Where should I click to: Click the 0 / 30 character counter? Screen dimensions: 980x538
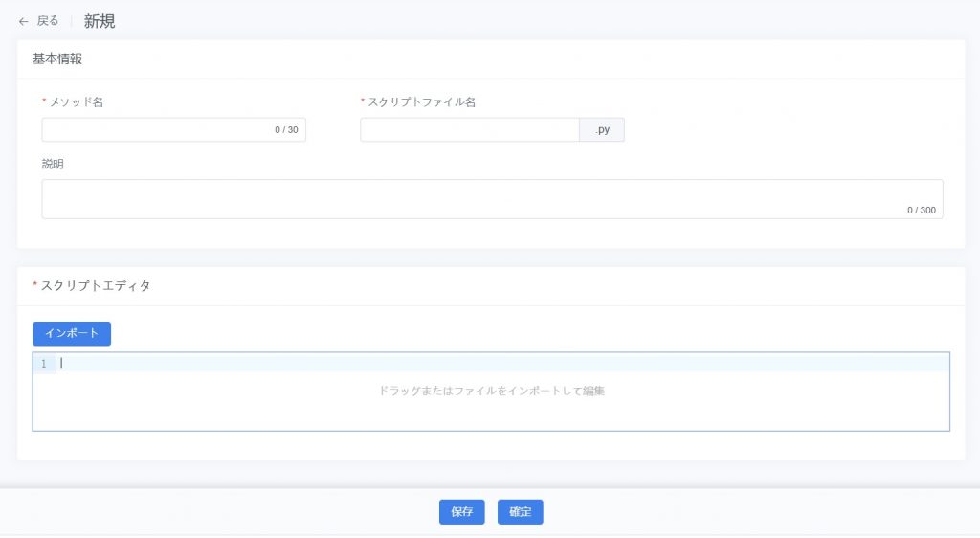tap(286, 130)
